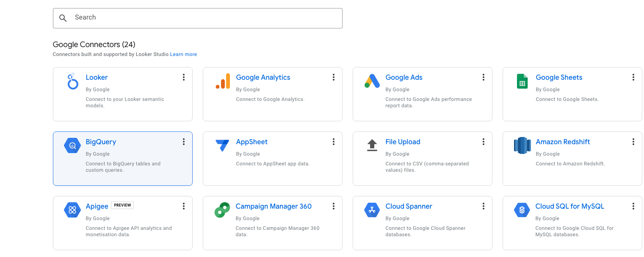Open the Google Analytics card's three-dot menu
The width and height of the screenshot is (644, 257).
[x=334, y=77]
